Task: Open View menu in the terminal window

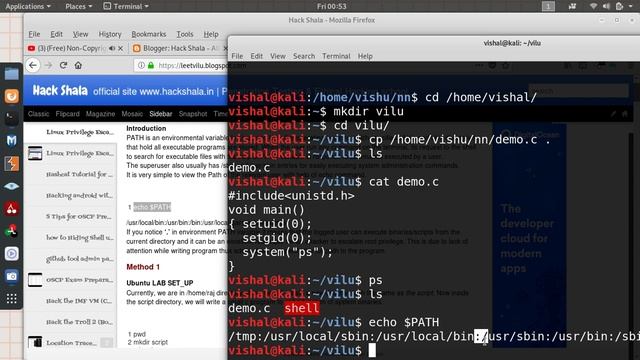Action: click(278, 56)
